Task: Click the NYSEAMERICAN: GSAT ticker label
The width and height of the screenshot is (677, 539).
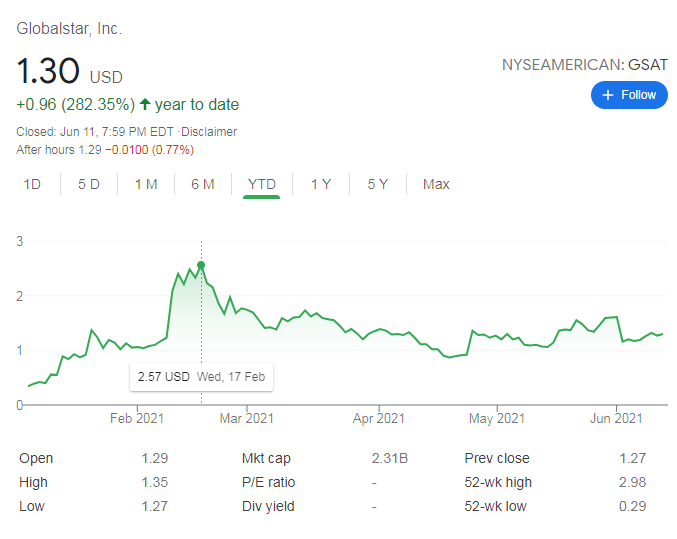Action: point(585,65)
